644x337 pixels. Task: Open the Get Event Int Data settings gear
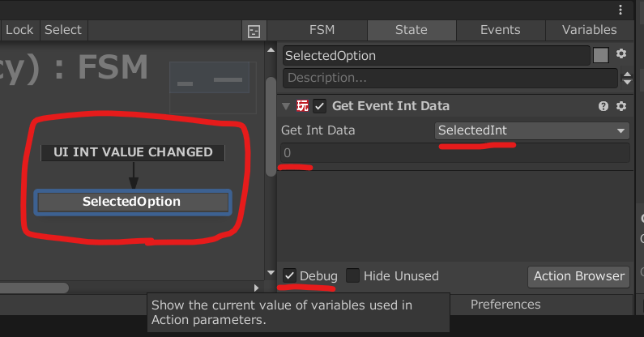tap(621, 106)
